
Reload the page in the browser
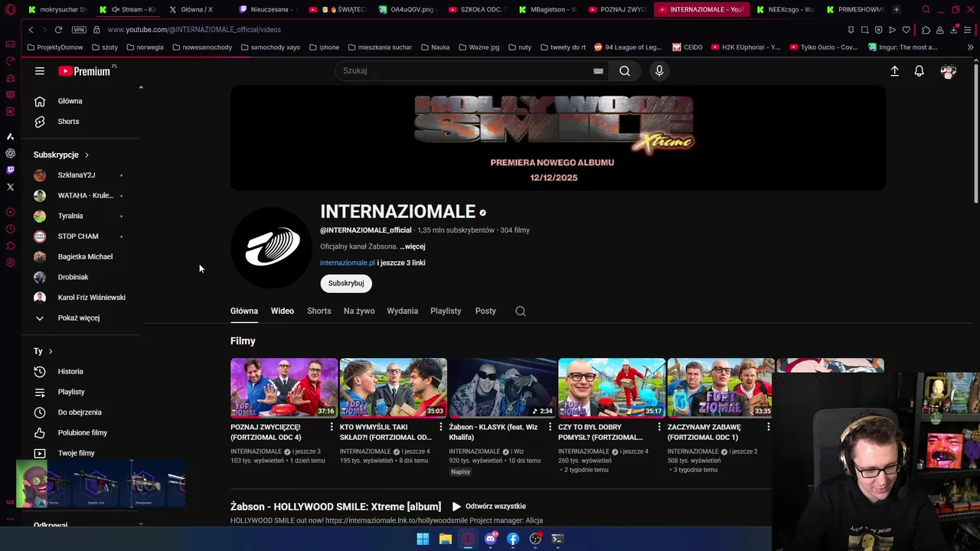coord(58,30)
